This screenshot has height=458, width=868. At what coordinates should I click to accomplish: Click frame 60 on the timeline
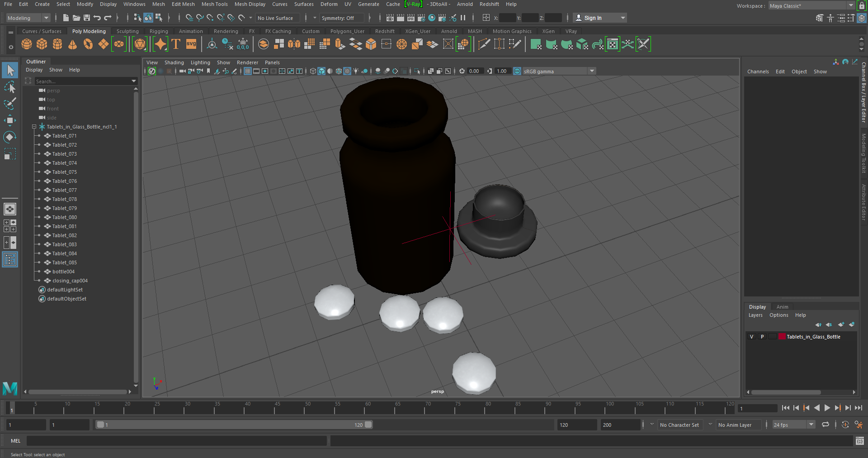point(368,408)
